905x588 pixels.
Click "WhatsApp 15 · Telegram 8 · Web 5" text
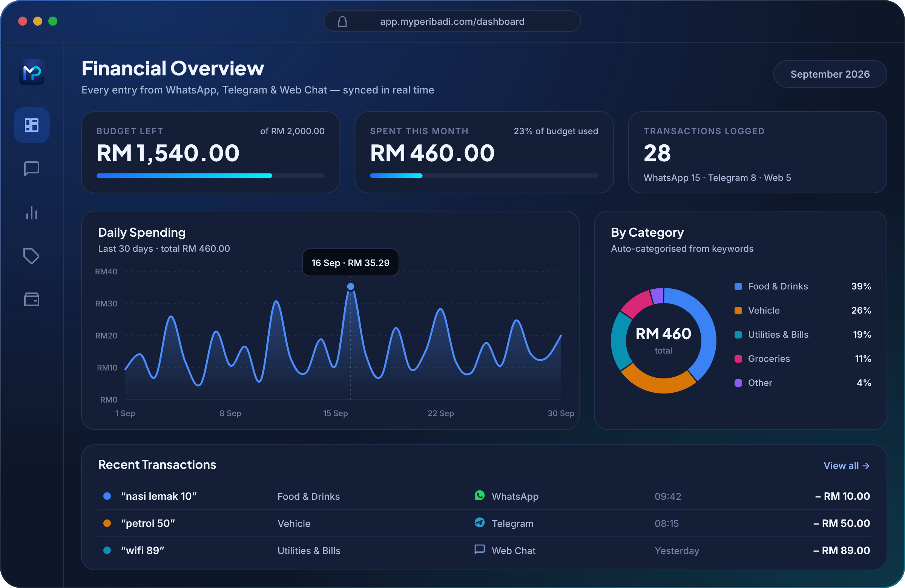[x=717, y=178]
